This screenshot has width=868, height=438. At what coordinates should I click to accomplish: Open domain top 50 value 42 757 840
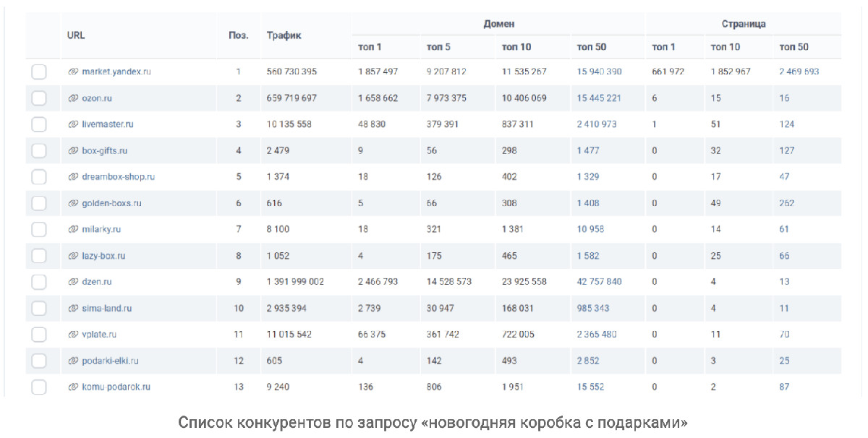tap(599, 282)
